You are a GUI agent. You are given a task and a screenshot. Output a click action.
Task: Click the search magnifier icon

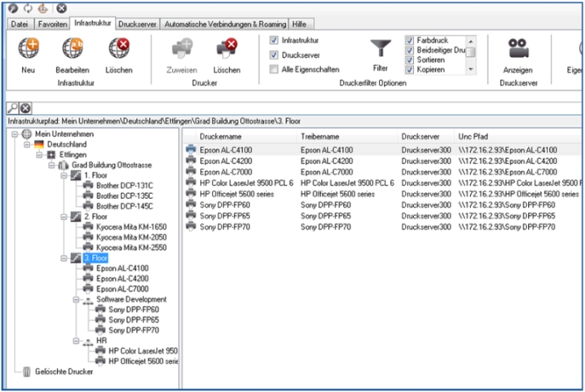coord(12,108)
